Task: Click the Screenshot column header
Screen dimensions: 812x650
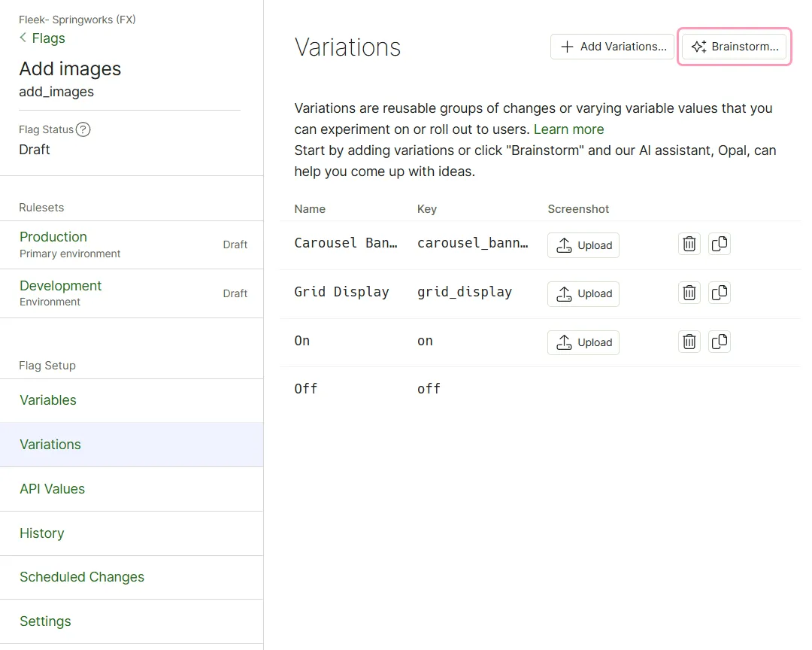Action: (578, 209)
